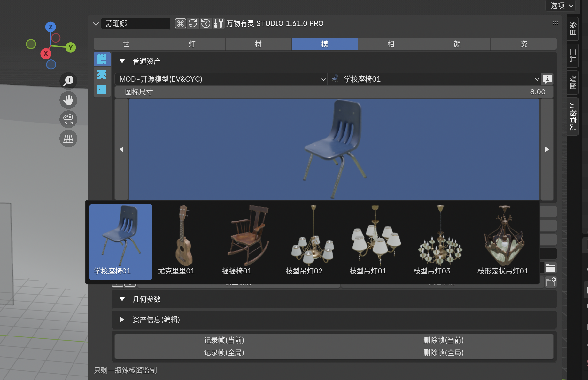Collapse the 几何参数 section
588x380 pixels.
122,299
